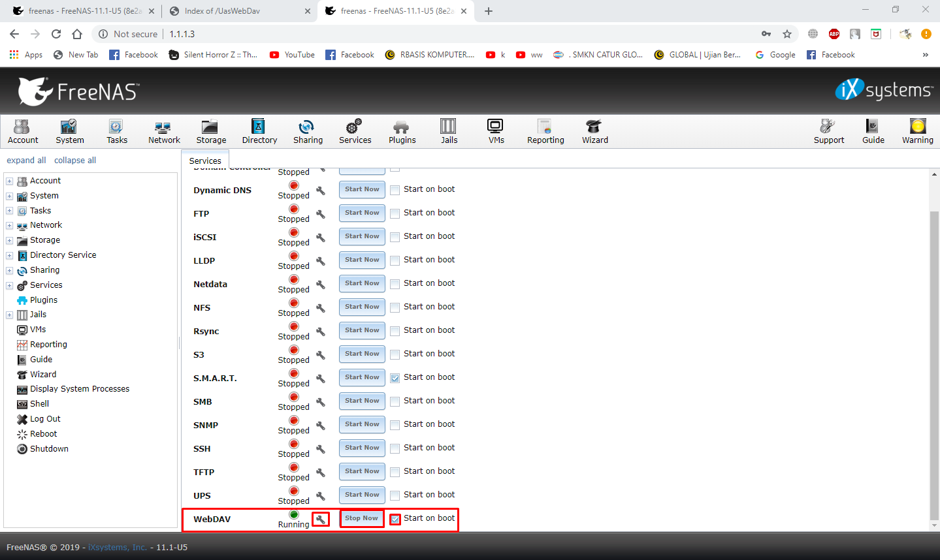This screenshot has width=940, height=560.
Task: Open the Directory toolbar icon
Action: point(259,131)
